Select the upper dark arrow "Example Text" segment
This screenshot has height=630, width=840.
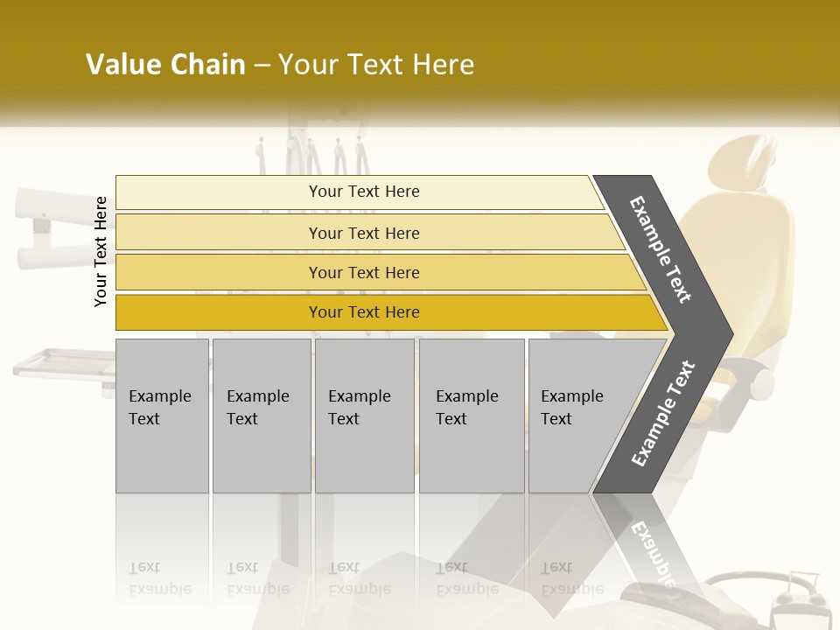(x=662, y=249)
